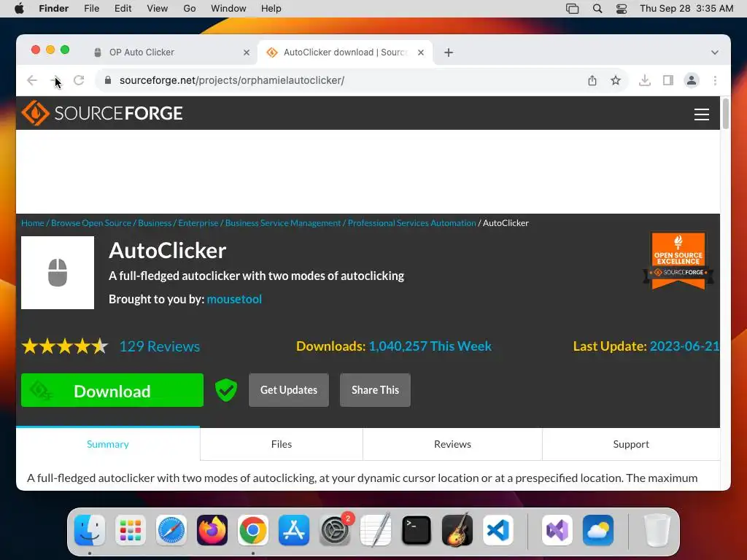Toggle the Chrome side panel icon
This screenshot has height=560, width=747.
668,80
